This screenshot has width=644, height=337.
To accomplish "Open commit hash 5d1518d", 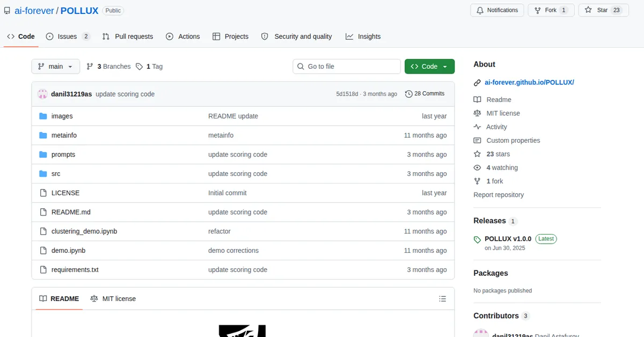I will click(x=347, y=94).
